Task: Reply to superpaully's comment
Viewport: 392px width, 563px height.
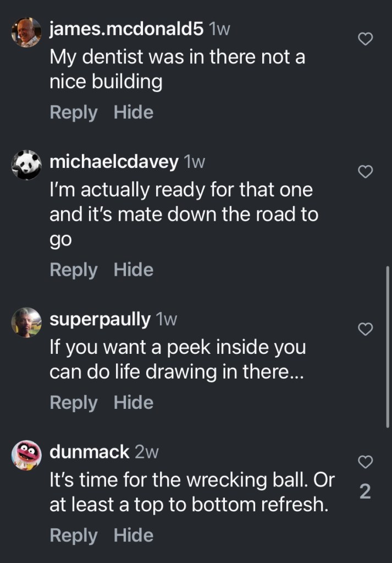Action: click(73, 402)
